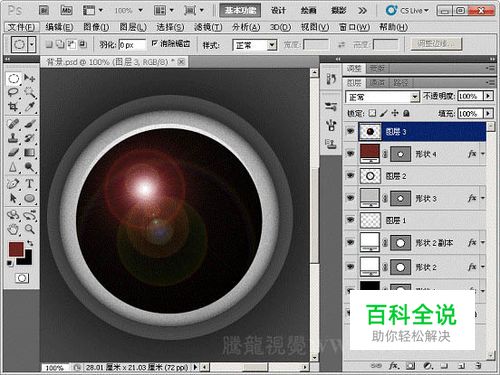
Task: Open the 样式 style dropdown
Action: tap(255, 45)
